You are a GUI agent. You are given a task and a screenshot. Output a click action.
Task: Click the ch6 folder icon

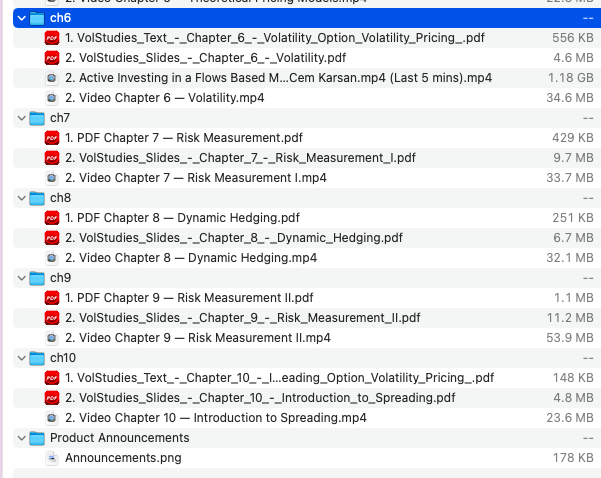click(x=37, y=18)
